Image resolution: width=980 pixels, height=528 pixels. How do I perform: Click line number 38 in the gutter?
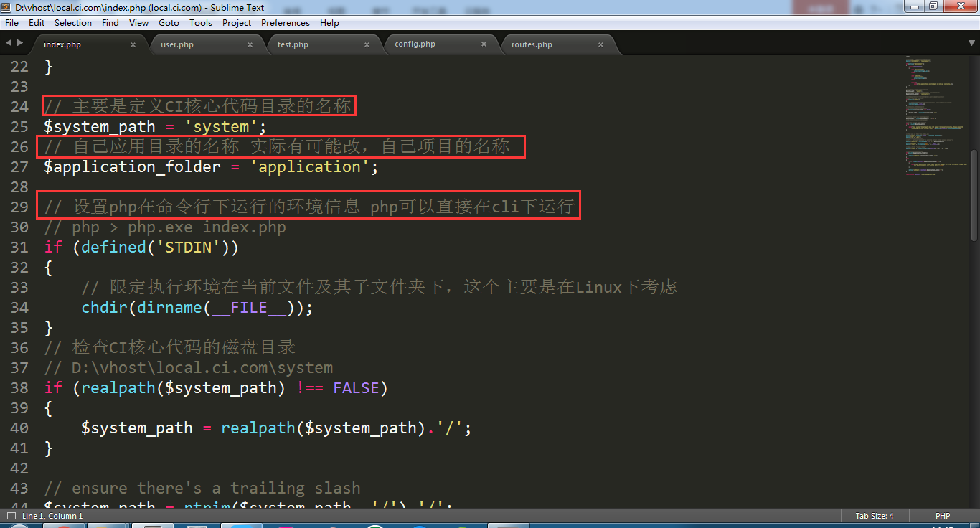pos(19,388)
